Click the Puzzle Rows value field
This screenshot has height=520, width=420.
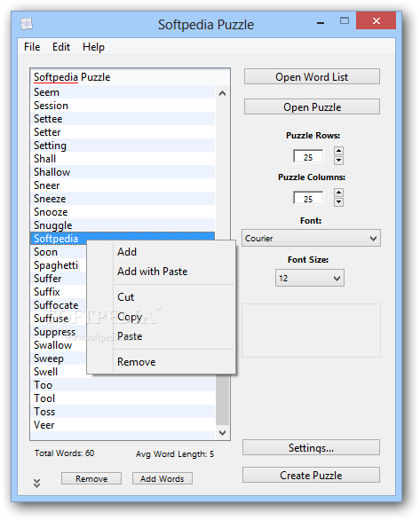point(308,156)
